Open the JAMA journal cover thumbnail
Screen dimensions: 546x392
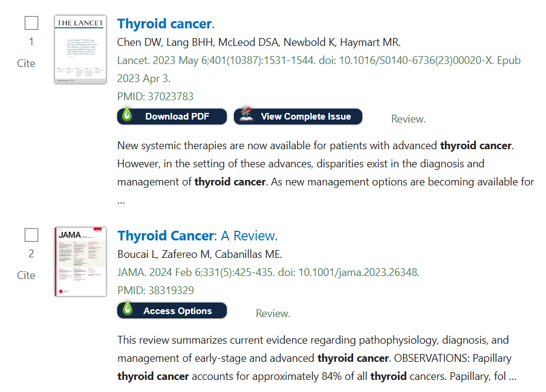click(80, 262)
